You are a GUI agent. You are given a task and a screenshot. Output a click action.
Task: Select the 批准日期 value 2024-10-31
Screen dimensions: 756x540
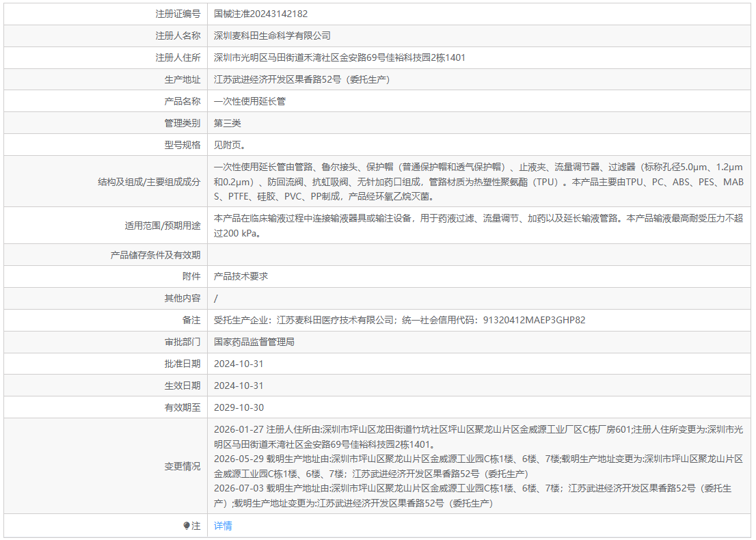[x=239, y=364]
